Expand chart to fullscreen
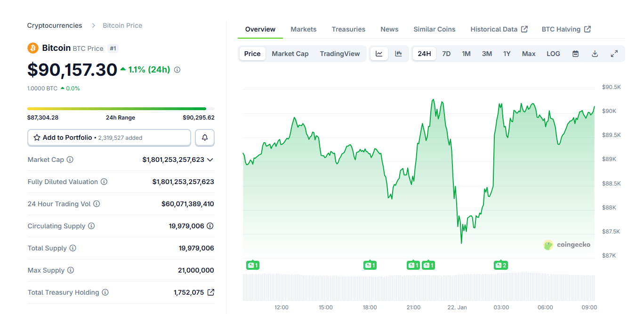Image resolution: width=644 pixels, height=314 pixels. 614,54
